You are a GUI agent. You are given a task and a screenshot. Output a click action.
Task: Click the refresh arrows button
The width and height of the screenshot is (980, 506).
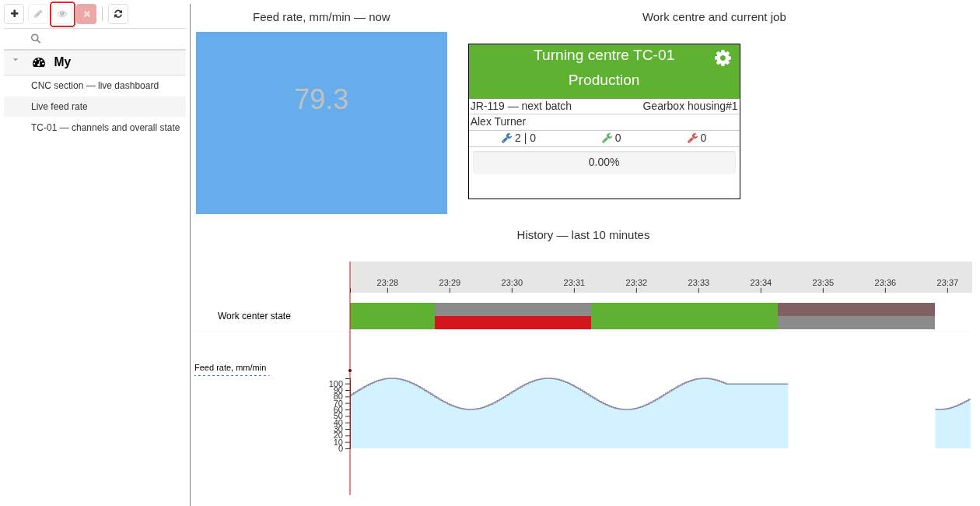pos(118,14)
